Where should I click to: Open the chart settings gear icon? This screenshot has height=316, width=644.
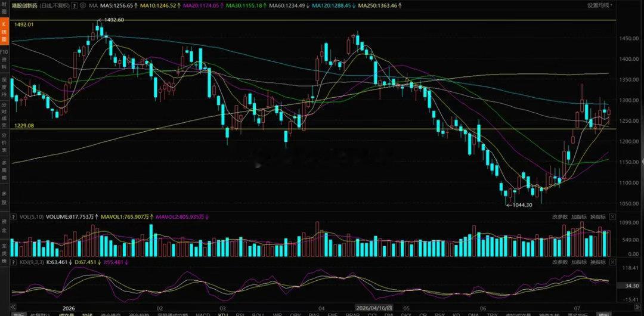(83, 6)
